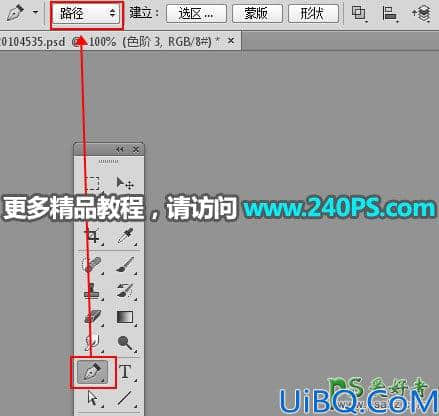
Task: Collapse the tool panel with double arrows
Action: [120, 149]
